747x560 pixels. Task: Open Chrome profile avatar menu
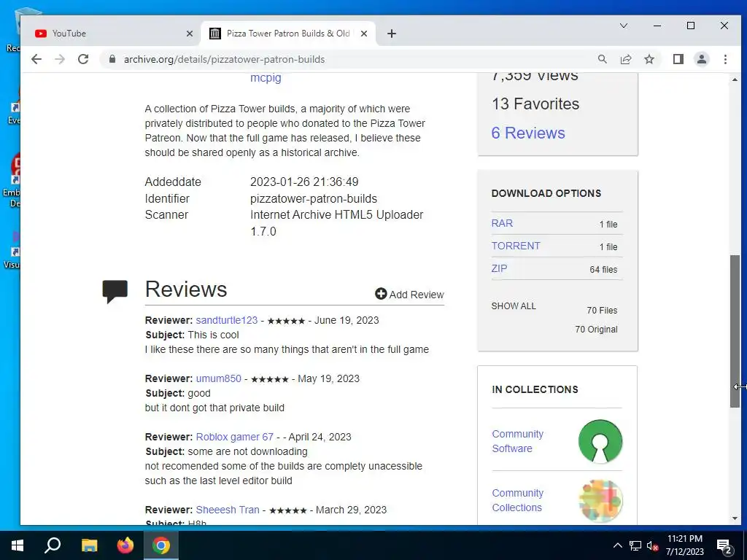702,59
